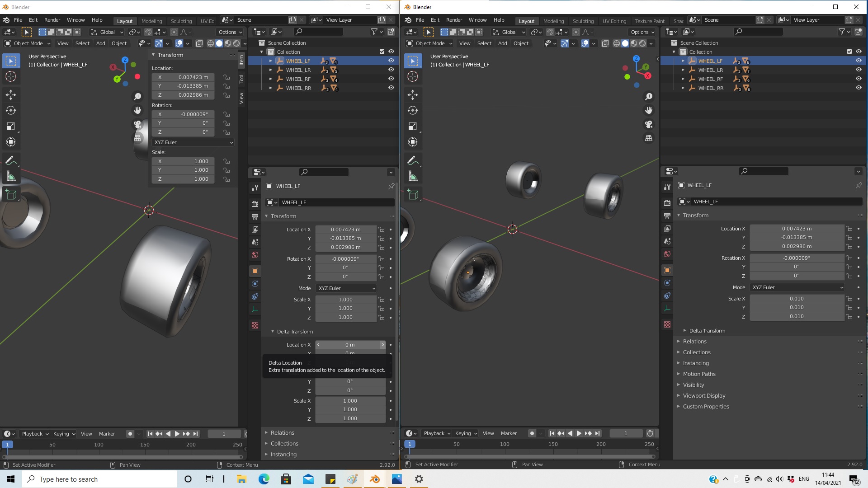Lock Location X in right Transform panel
This screenshot has width=868, height=488.
coord(849,229)
